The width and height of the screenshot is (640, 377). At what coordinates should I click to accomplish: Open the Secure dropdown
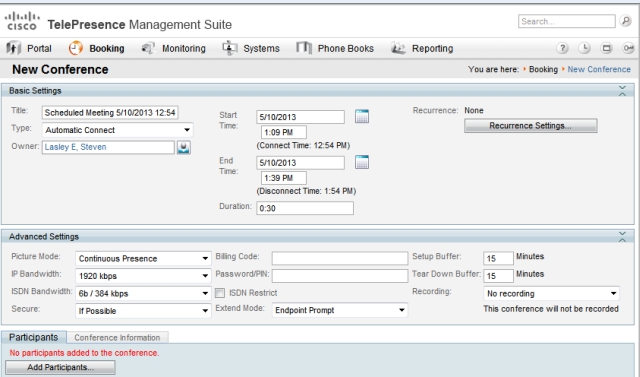tap(143, 311)
